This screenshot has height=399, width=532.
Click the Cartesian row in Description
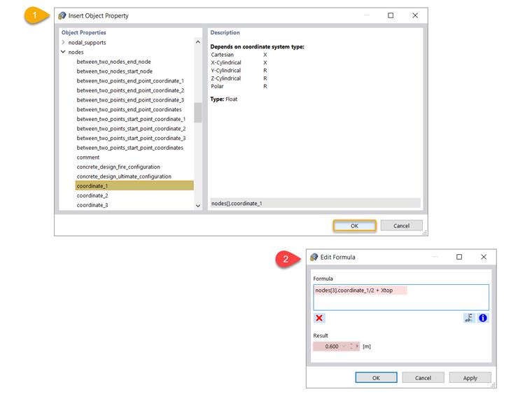click(x=239, y=55)
